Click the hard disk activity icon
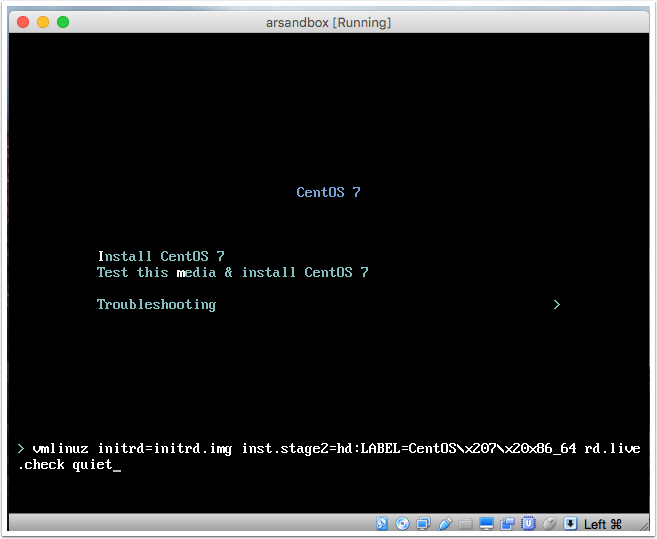Image resolution: width=657 pixels, height=539 pixels. (x=382, y=523)
